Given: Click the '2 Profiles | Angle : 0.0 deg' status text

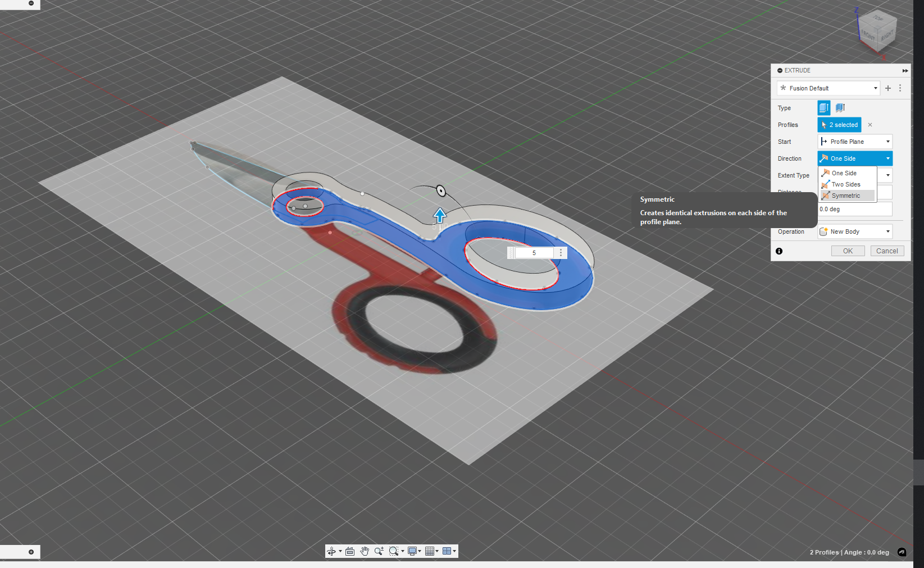Looking at the screenshot, I should [x=849, y=552].
